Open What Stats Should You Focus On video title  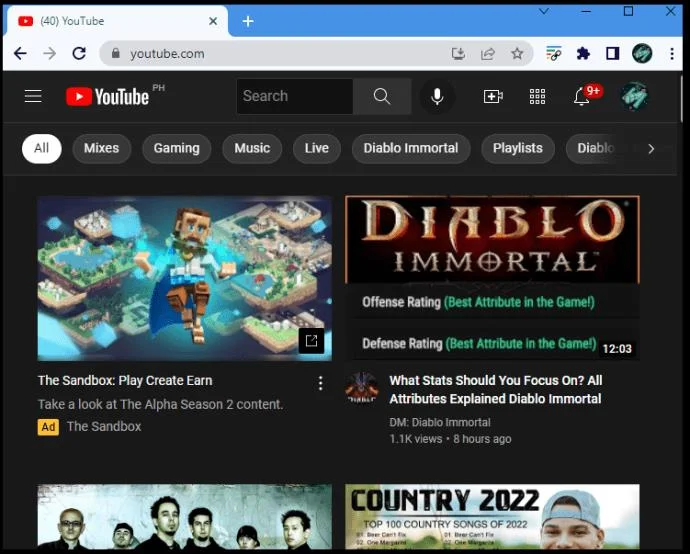[x=496, y=389]
